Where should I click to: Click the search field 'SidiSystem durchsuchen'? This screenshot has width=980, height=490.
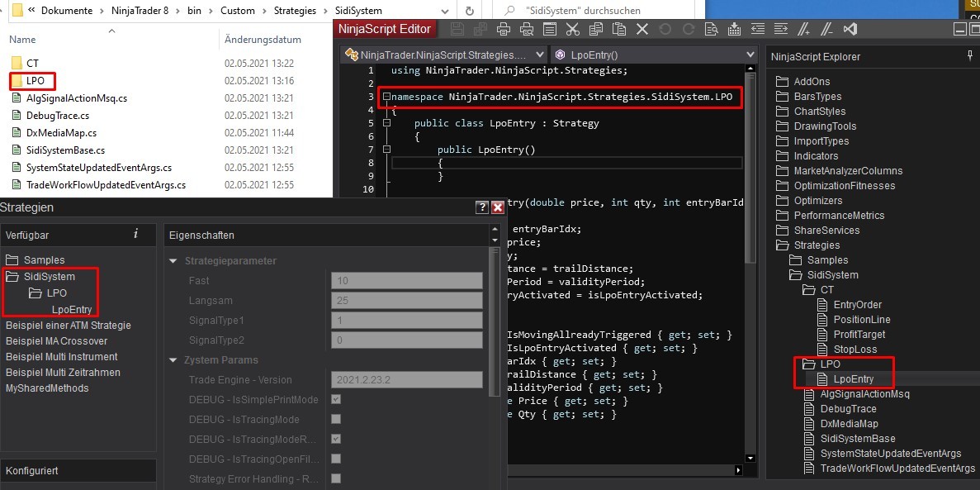(x=594, y=11)
